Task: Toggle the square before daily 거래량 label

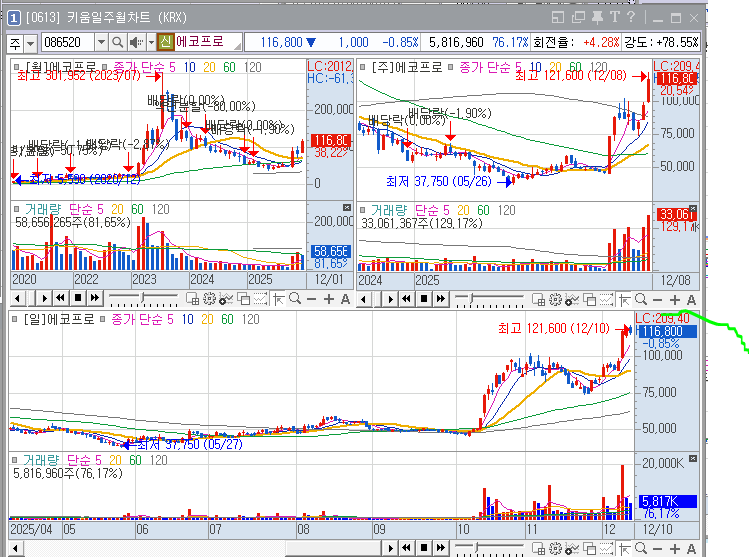Action: tap(15, 460)
